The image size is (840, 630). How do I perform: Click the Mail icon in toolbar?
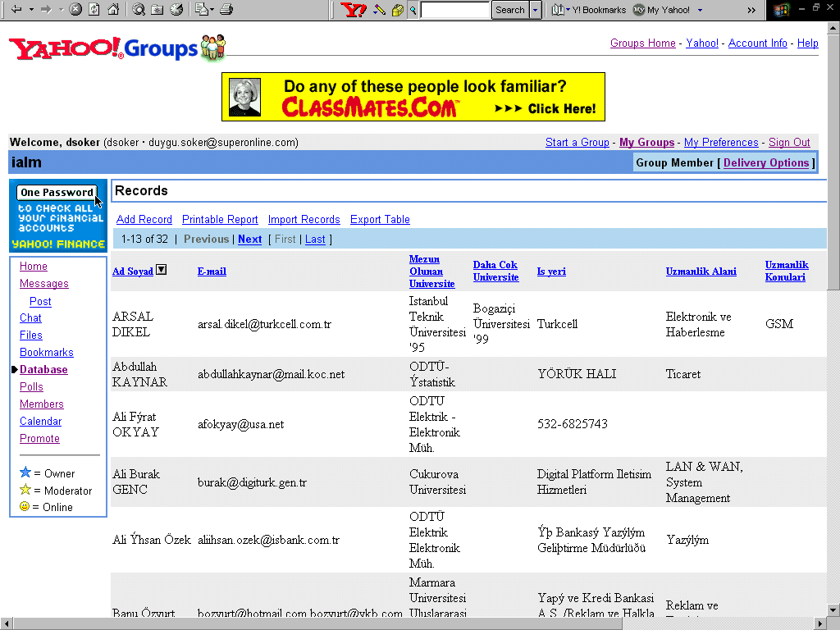202,9
